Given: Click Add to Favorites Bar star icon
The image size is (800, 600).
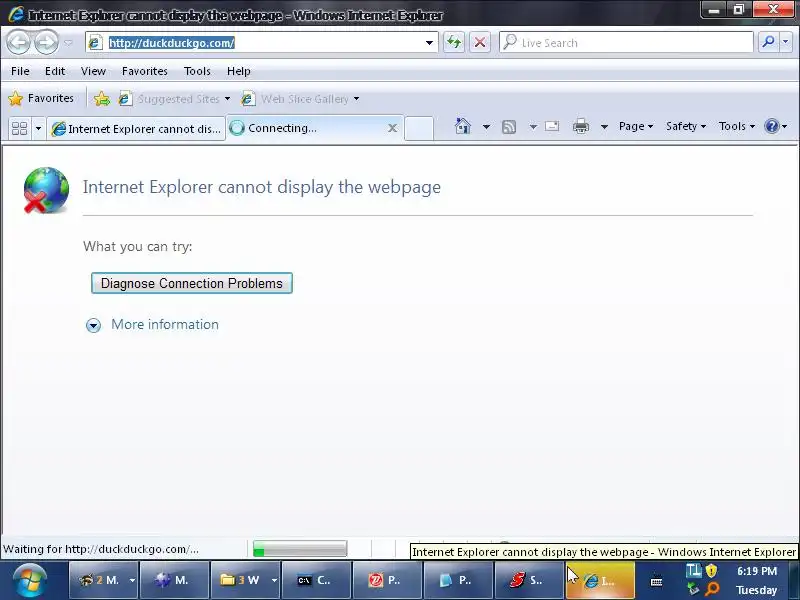Looking at the screenshot, I should (102, 98).
